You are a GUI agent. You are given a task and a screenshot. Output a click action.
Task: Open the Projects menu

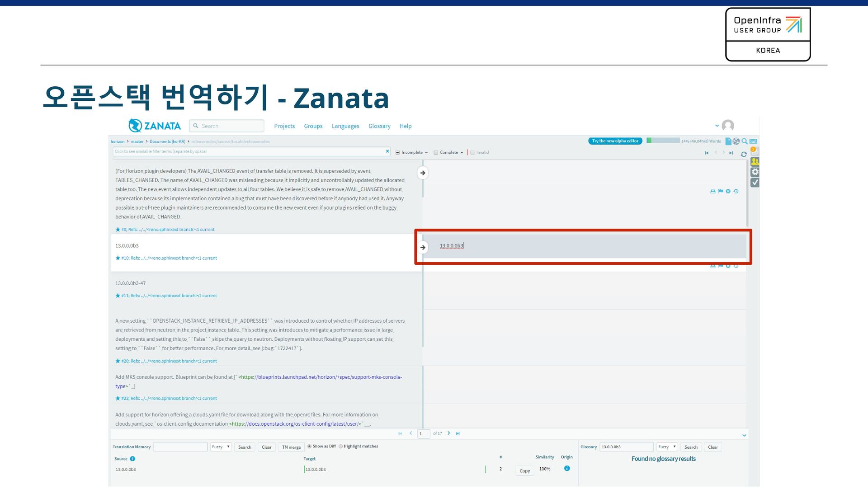tap(284, 126)
